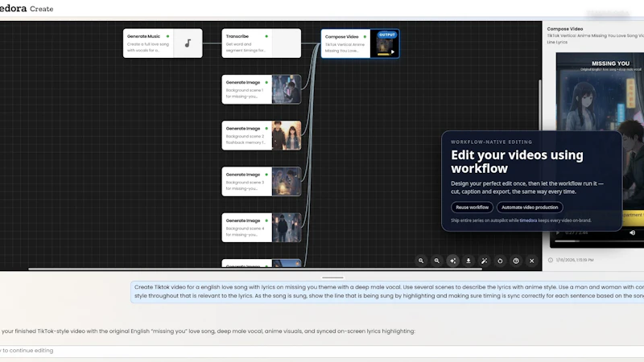Click the horizontal canvas scrollbar
The image size is (644, 362).
click(x=254, y=269)
